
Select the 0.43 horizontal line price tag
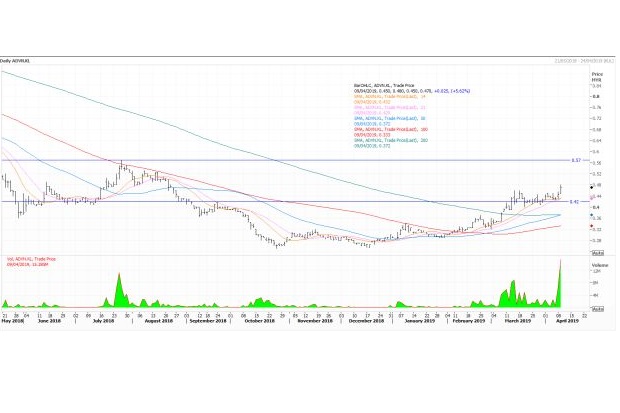pos(575,202)
